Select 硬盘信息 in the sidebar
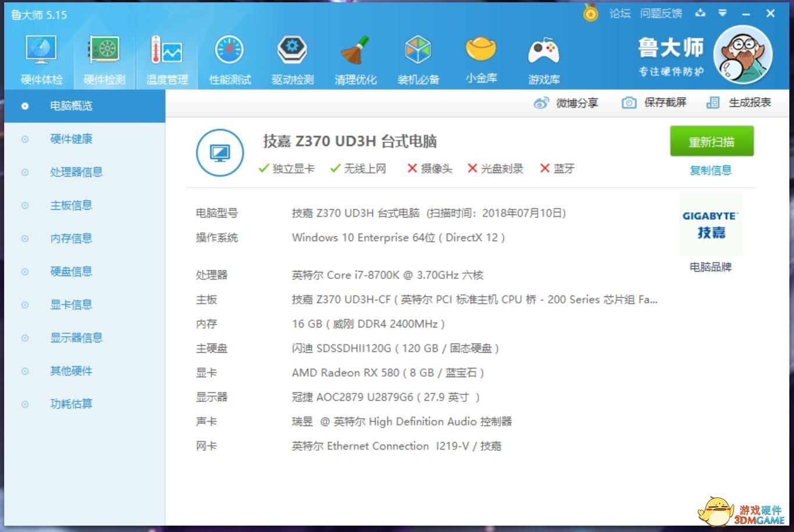This screenshot has height=532, width=794. click(x=85, y=272)
